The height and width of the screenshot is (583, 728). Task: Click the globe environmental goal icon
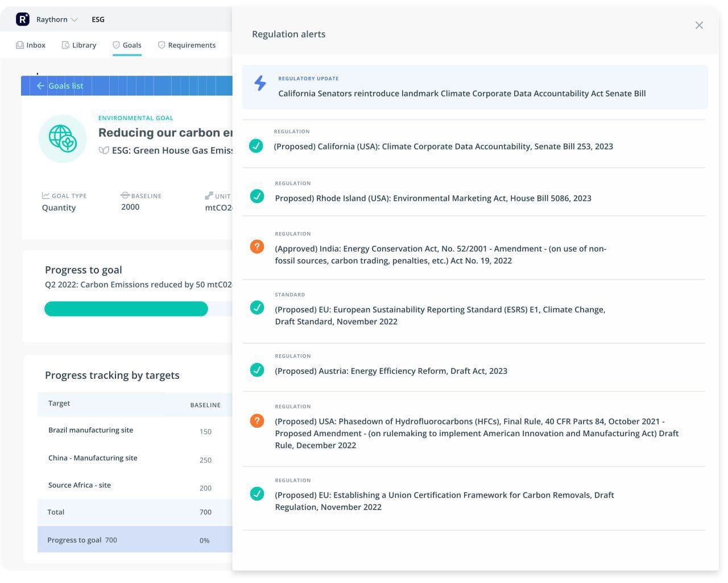(x=63, y=138)
